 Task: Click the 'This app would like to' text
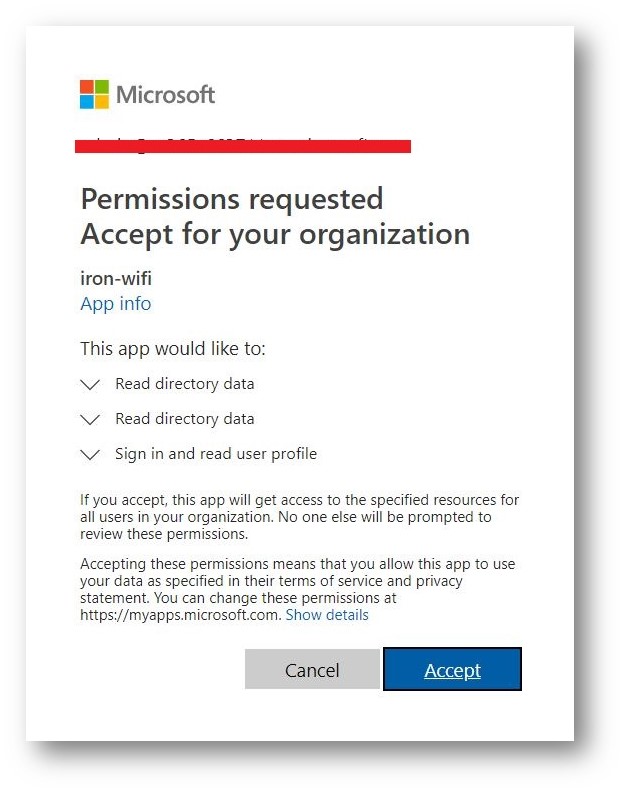pyautogui.click(x=172, y=348)
